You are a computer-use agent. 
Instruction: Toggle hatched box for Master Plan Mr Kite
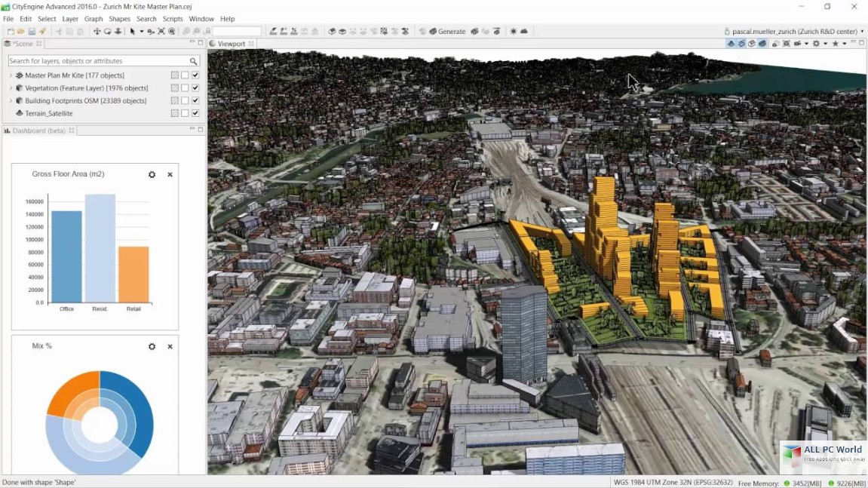(174, 75)
